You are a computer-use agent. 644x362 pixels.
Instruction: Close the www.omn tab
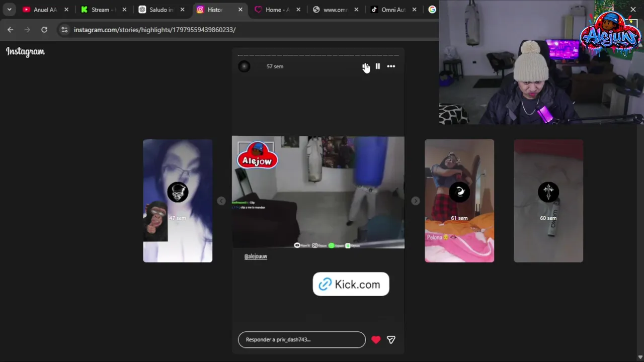click(x=356, y=10)
